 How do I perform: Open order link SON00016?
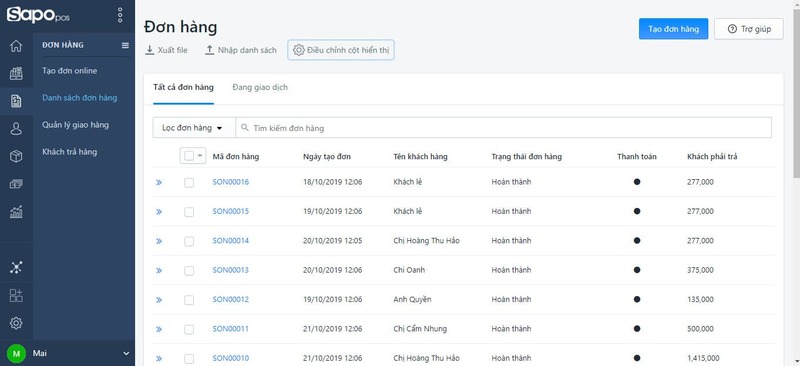(231, 182)
